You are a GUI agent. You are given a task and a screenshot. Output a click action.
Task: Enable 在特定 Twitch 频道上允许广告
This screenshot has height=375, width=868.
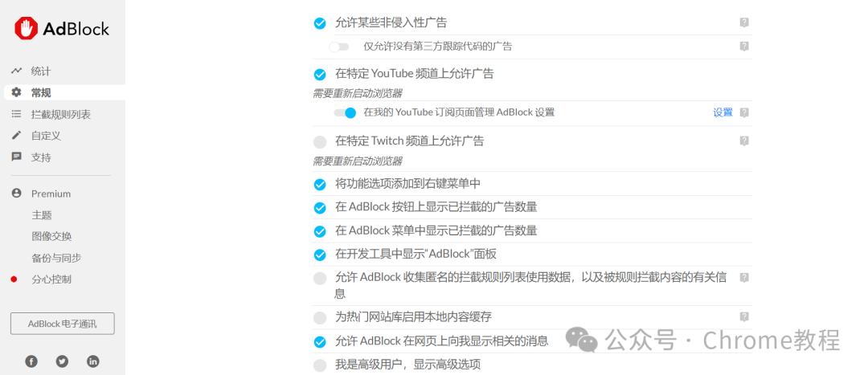[320, 141]
